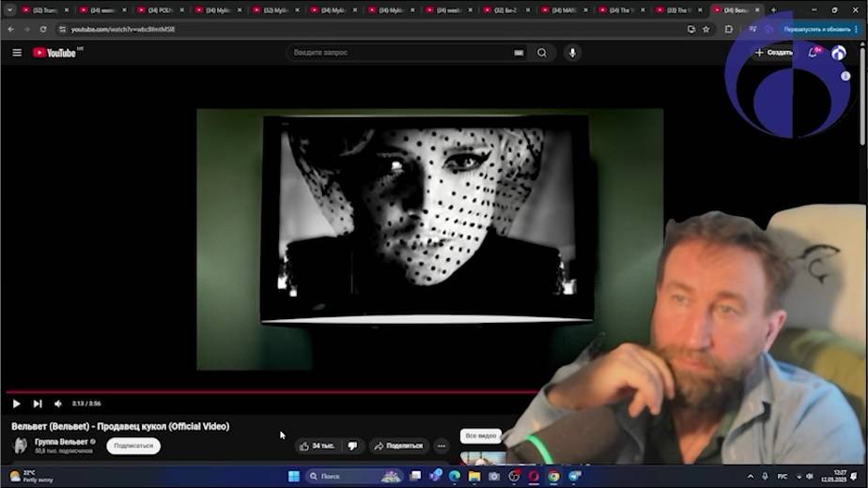Screen dimensions: 868x488
Task: Open a new browser tab with plus
Action: [x=773, y=10]
